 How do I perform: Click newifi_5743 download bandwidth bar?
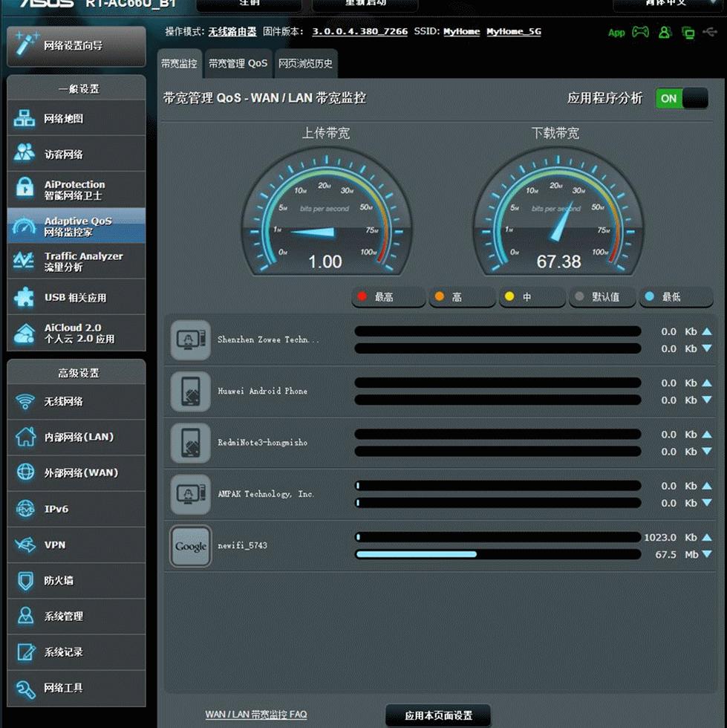(x=498, y=554)
